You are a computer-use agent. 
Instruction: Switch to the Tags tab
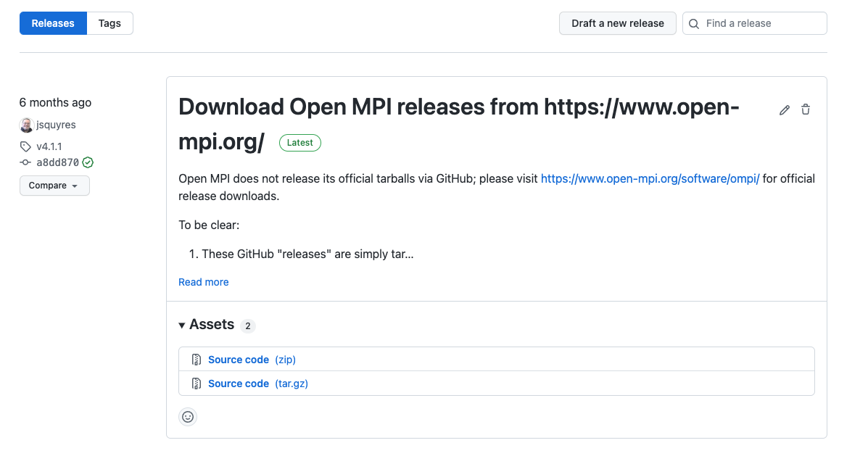(109, 23)
